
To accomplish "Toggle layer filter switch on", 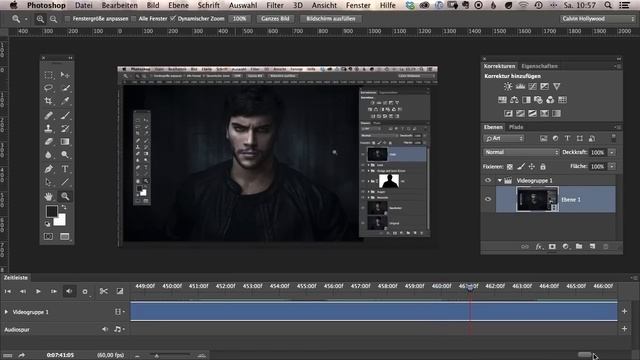I will click(x=613, y=138).
